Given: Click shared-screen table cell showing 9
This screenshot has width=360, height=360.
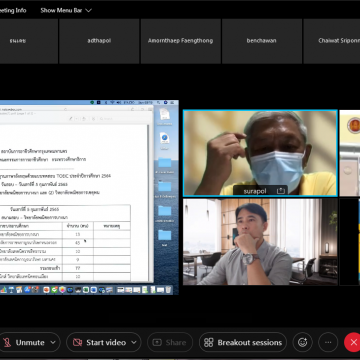Looking at the screenshot, I should [78, 259].
